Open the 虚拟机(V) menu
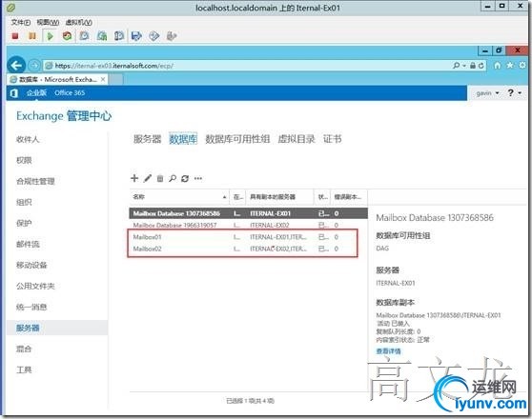The image size is (532, 419). pyautogui.click(x=78, y=22)
